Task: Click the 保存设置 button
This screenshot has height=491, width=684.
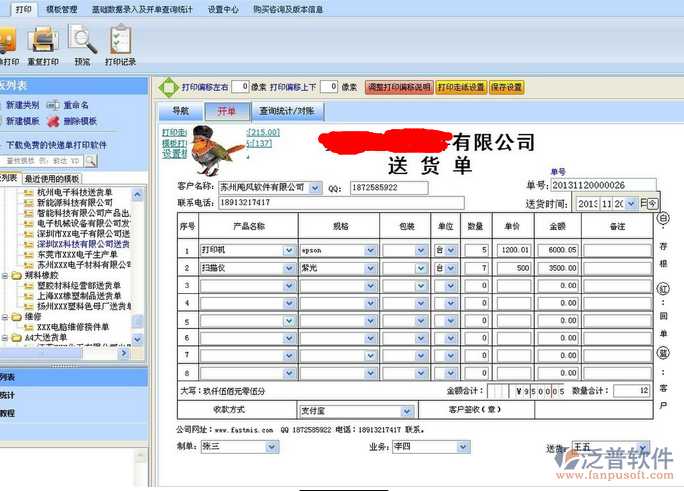Action: 506,87
